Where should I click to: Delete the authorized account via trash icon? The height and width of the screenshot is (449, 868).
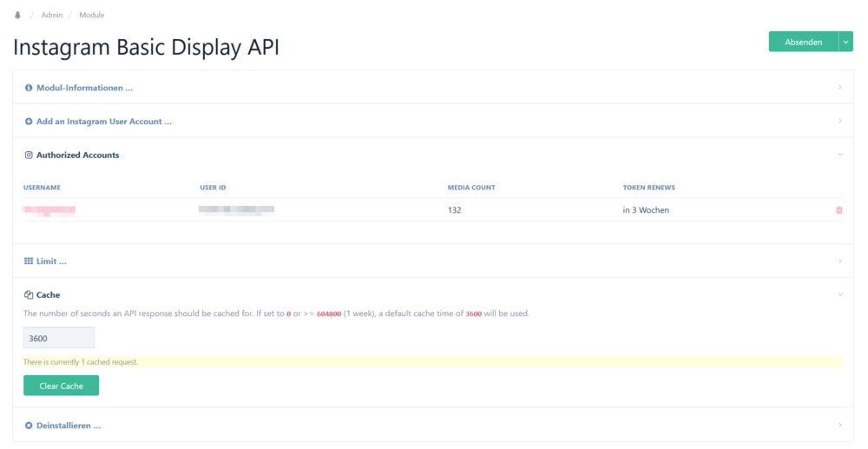838,210
